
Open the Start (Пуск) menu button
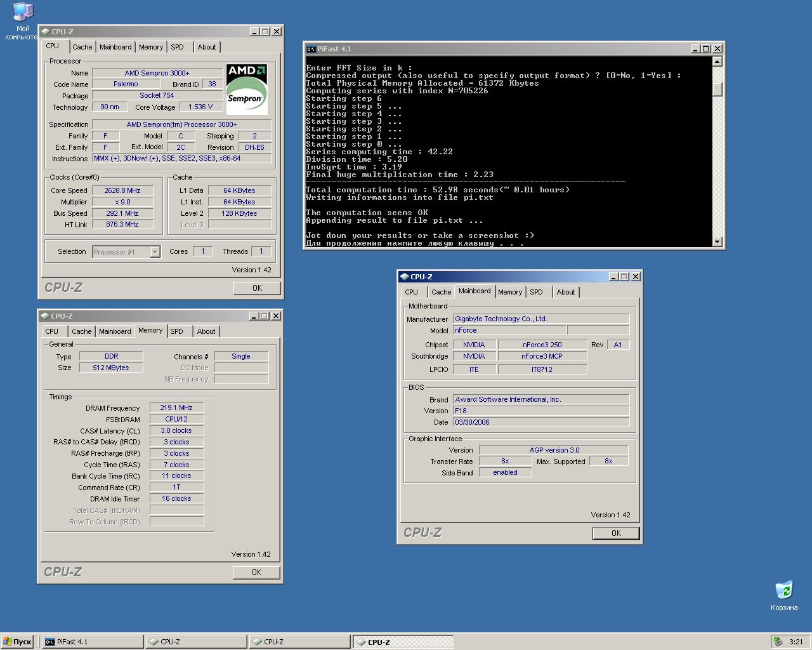17,642
